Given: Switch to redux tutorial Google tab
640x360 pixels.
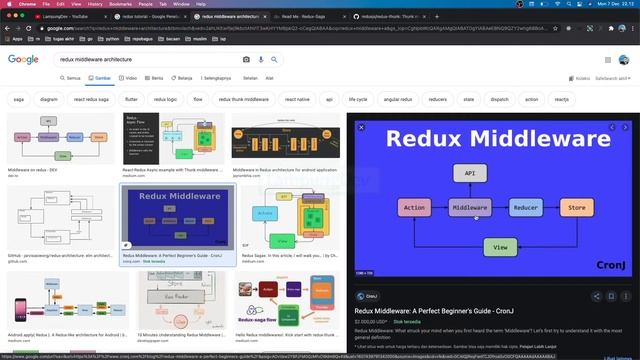Looking at the screenshot, I should tap(150, 17).
